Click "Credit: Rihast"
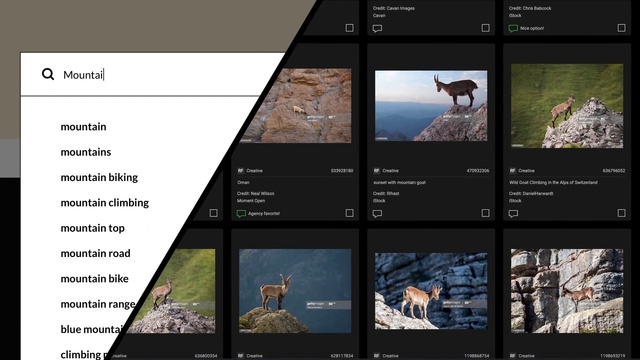This screenshot has width=640, height=360. (x=386, y=193)
